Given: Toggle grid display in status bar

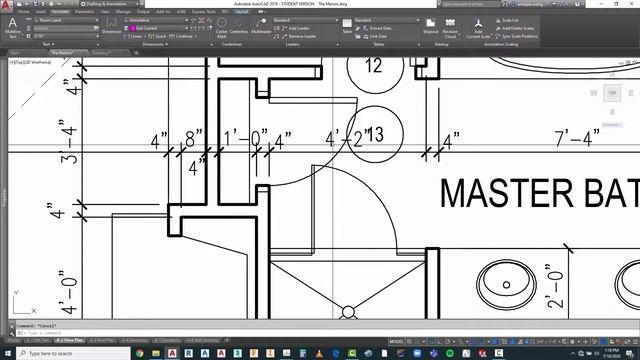Looking at the screenshot, I should 409,342.
